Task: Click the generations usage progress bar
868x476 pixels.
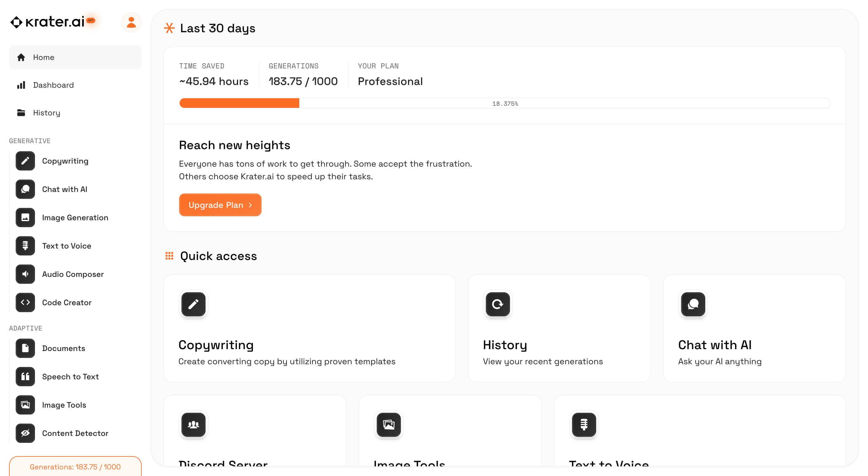Action: 505,103
